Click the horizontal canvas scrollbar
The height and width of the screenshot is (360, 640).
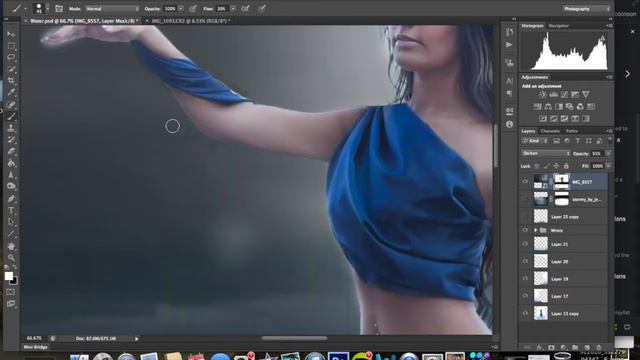point(294,338)
